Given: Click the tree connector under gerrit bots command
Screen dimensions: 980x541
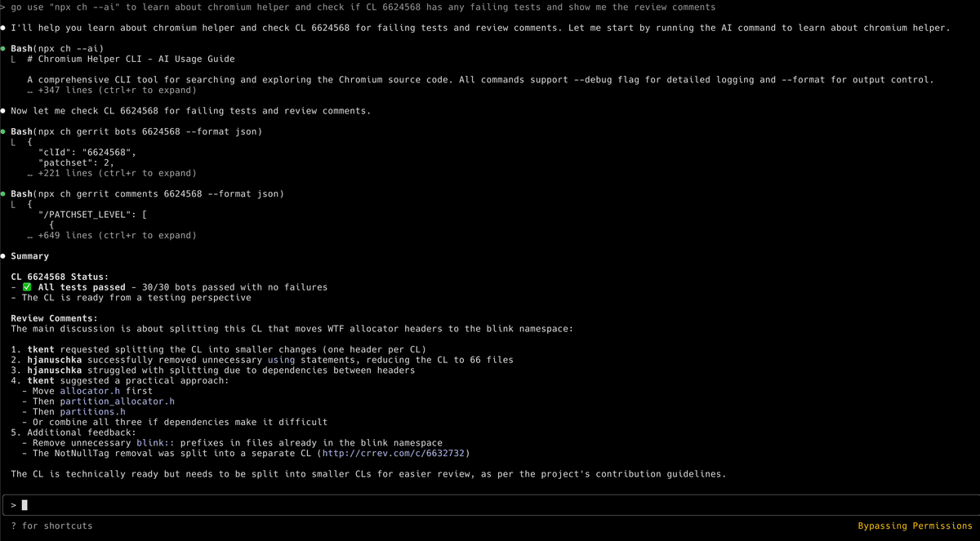Looking at the screenshot, I should (x=15, y=142).
